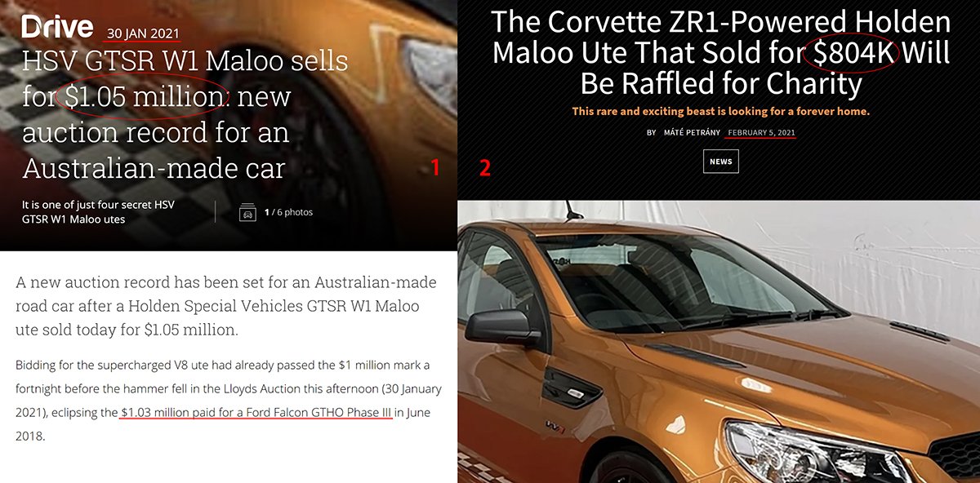This screenshot has width=980, height=483.
Task: Click the four secret HSV utes caption
Action: pyautogui.click(x=98, y=211)
